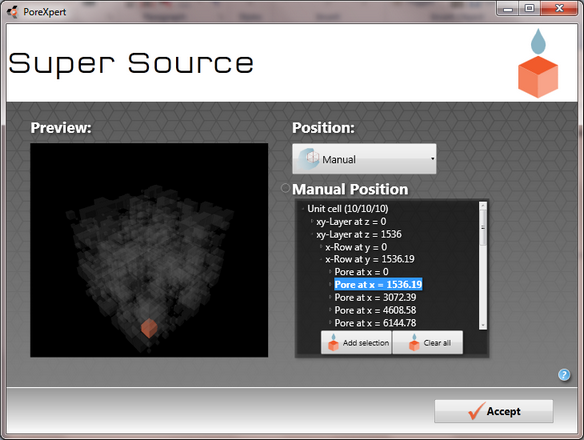
Task: Select Pore at x = 3072.39
Action: tap(375, 297)
